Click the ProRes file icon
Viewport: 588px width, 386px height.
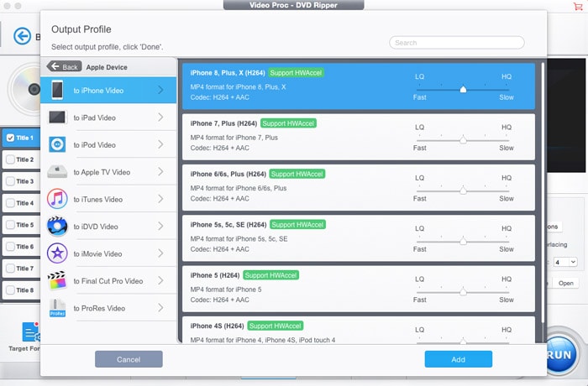click(x=57, y=308)
